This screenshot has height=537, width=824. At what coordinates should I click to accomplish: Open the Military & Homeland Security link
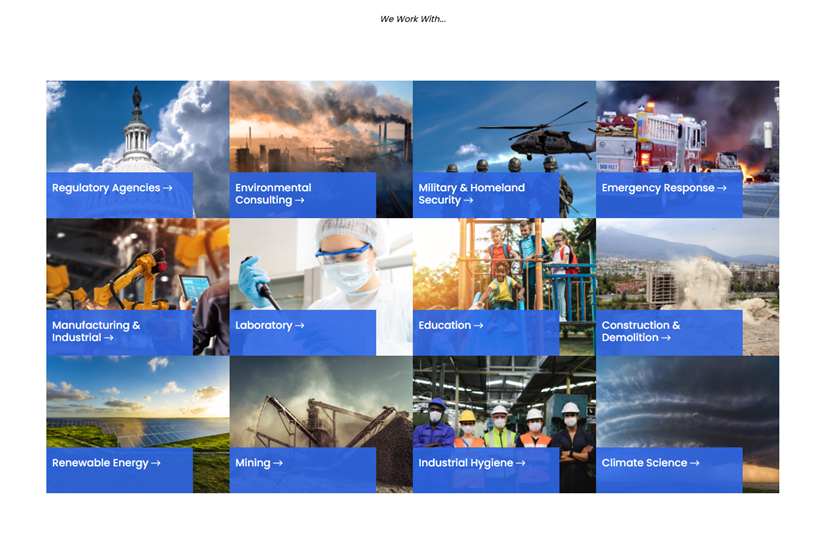point(471,194)
